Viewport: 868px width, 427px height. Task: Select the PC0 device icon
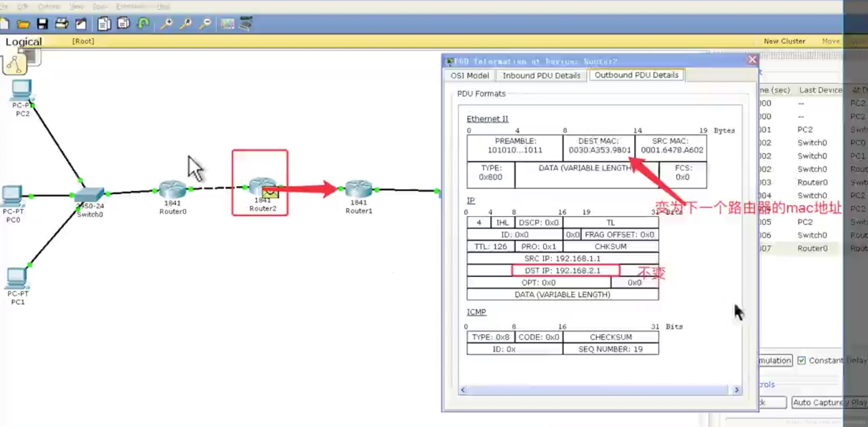(x=12, y=195)
